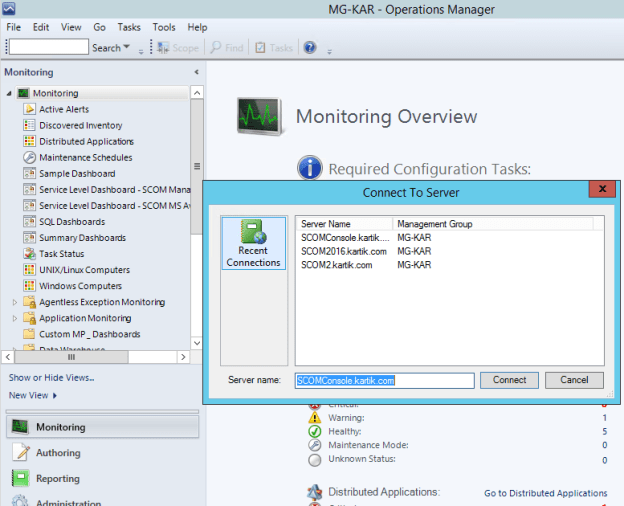Viewport: 624px width, 506px height.
Task: Click tree horizontal scrollbar right arrow
Action: point(183,357)
